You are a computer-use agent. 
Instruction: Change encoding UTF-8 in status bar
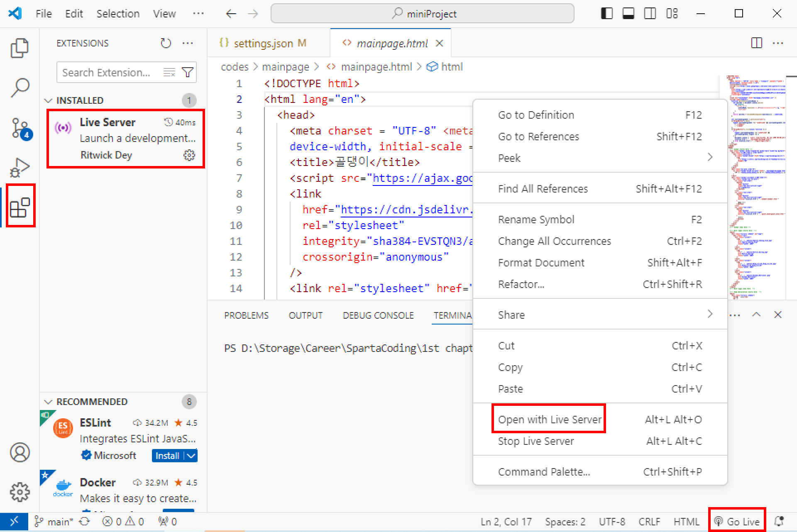point(612,522)
